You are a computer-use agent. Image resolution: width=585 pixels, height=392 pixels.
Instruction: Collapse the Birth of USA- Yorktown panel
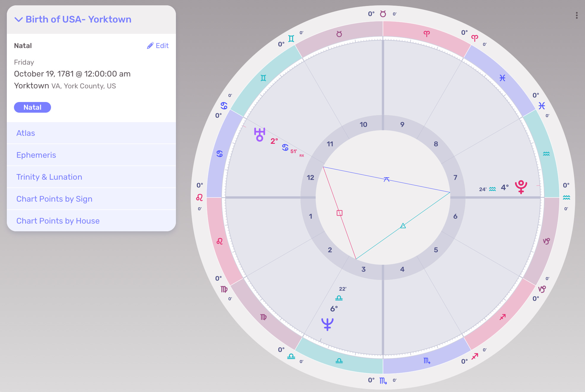click(19, 20)
